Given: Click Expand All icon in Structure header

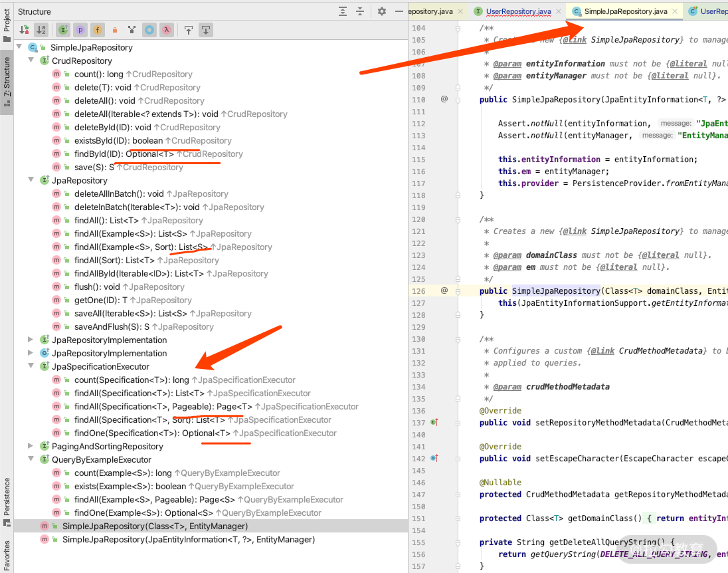Looking at the screenshot, I should [343, 11].
